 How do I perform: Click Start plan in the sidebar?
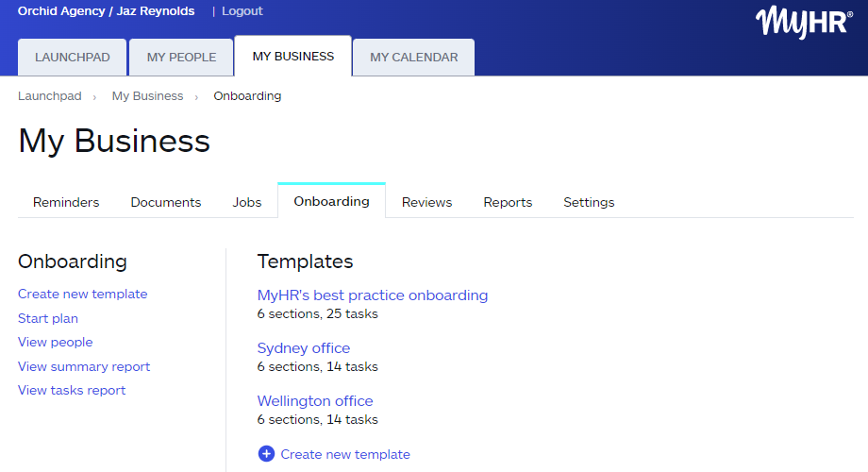coord(48,319)
